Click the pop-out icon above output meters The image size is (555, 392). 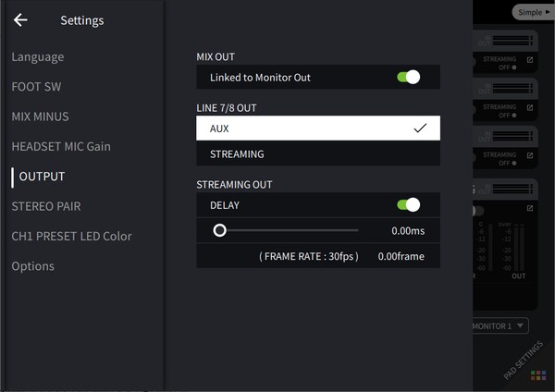(530, 209)
